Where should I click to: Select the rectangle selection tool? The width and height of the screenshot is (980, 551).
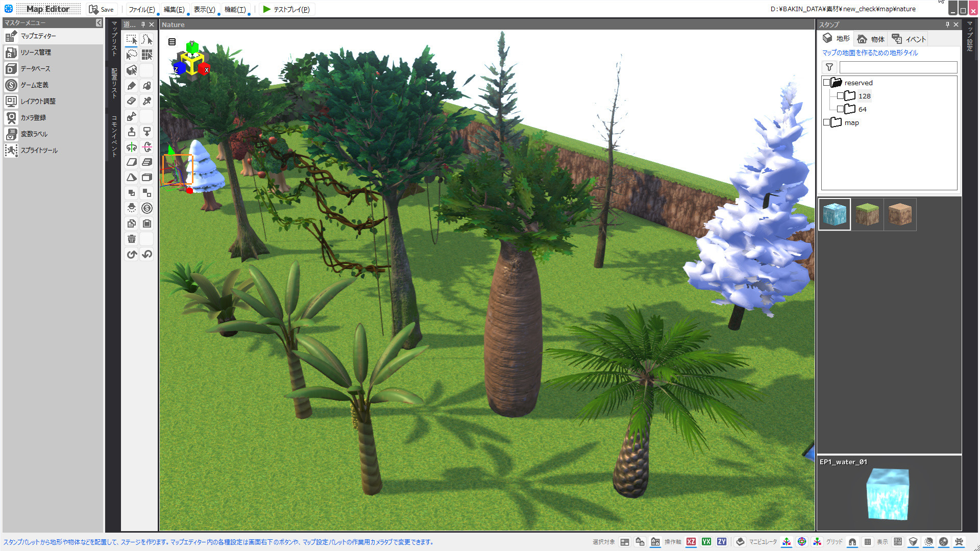131,39
